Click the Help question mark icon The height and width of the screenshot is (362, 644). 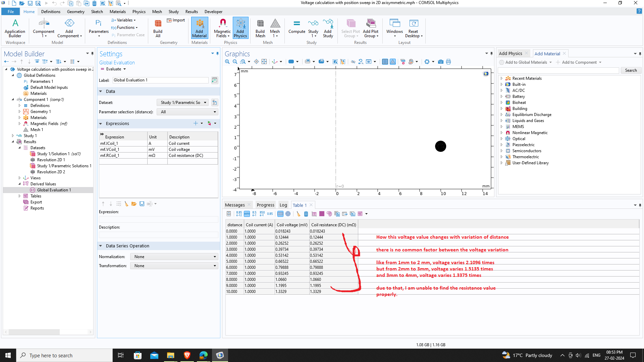[639, 11]
